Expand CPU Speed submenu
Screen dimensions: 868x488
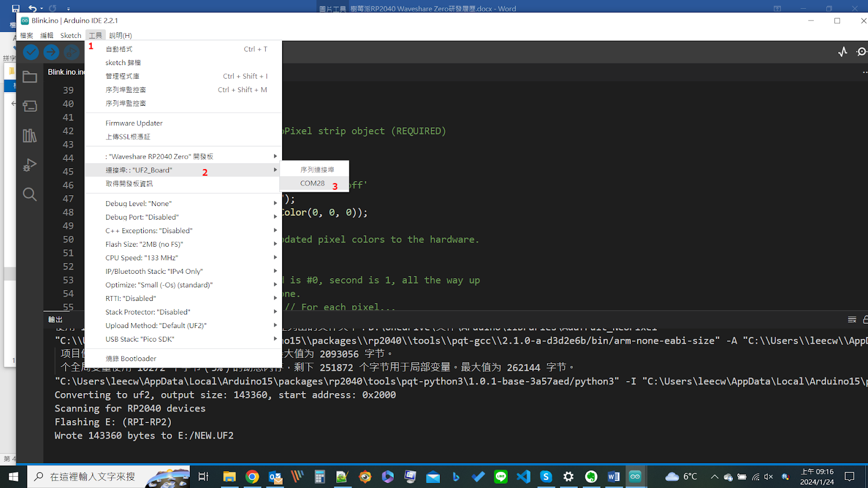tap(183, 258)
